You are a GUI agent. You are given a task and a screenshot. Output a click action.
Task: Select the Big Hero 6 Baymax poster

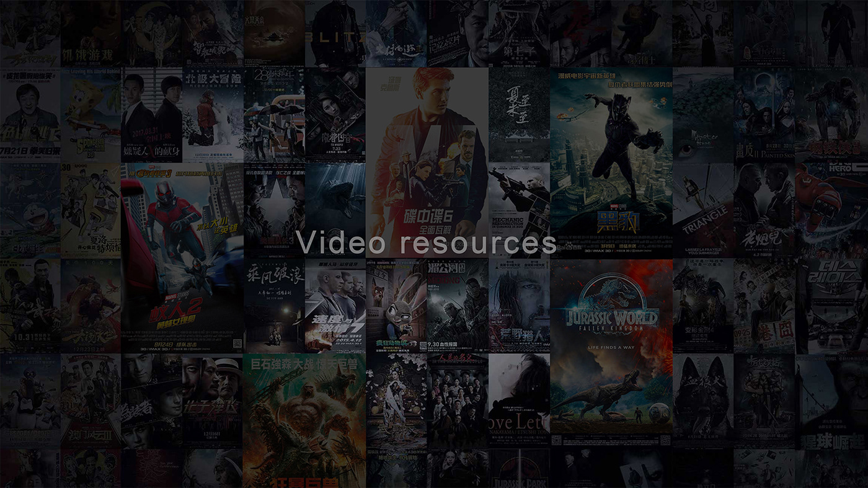pos(831,210)
